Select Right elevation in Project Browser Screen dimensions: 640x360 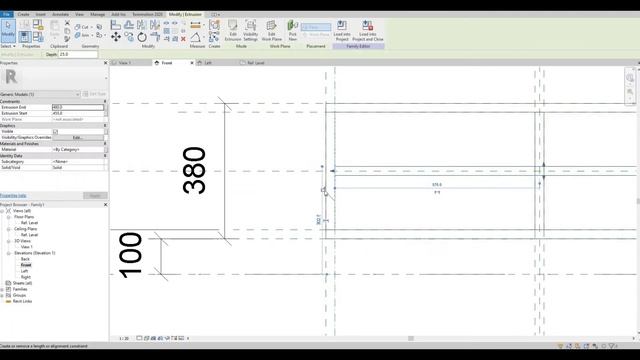(x=25, y=277)
